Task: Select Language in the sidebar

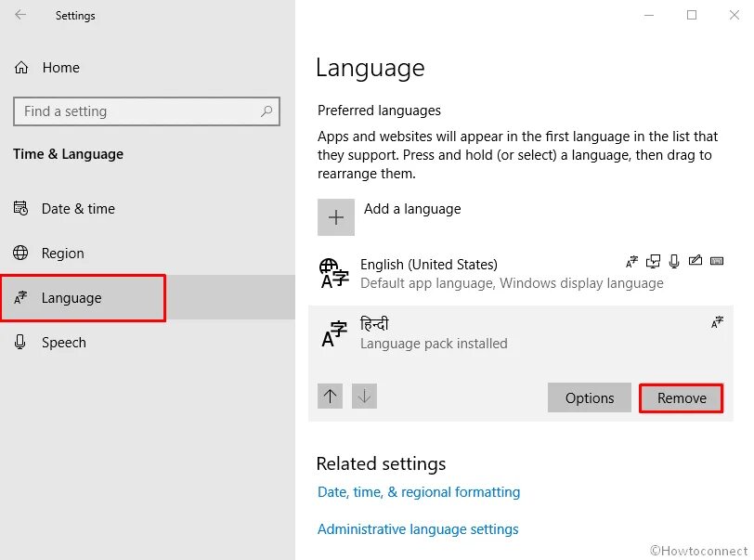Action: coord(71,298)
